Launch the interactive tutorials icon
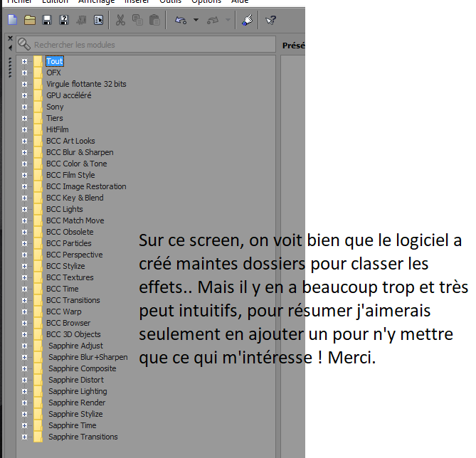Screen dimensions: 476x458 pos(247,21)
